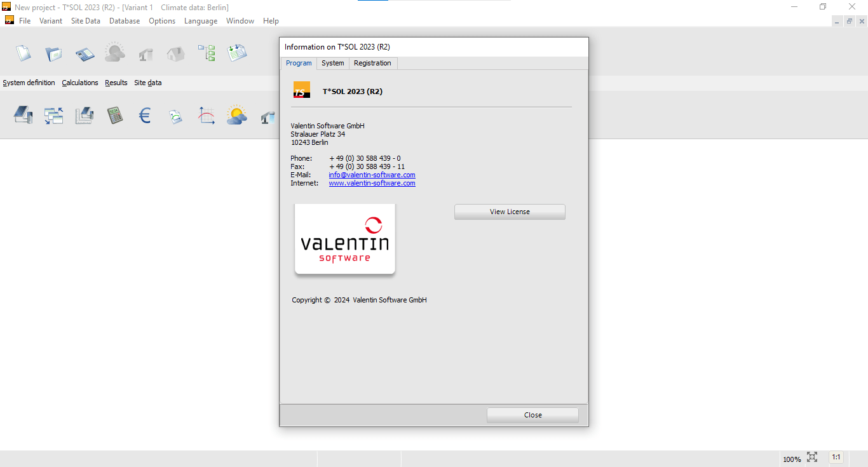
Task: Open the Results submenu
Action: coord(116,83)
